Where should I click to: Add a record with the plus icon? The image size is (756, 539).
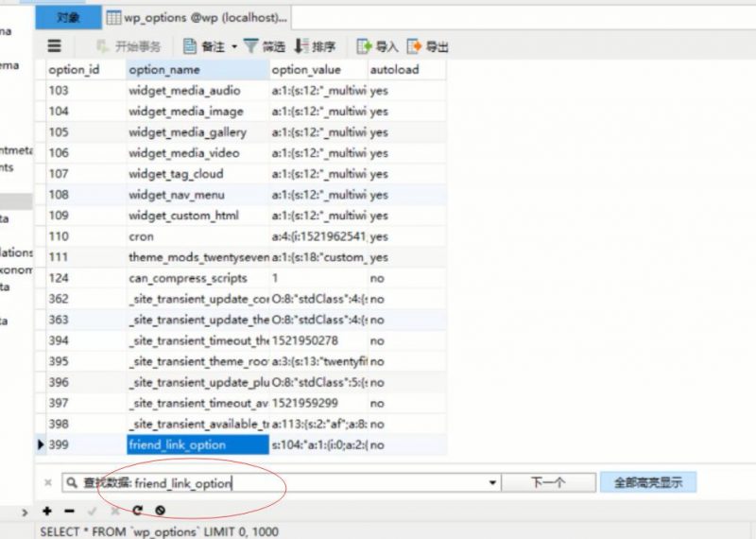point(46,511)
